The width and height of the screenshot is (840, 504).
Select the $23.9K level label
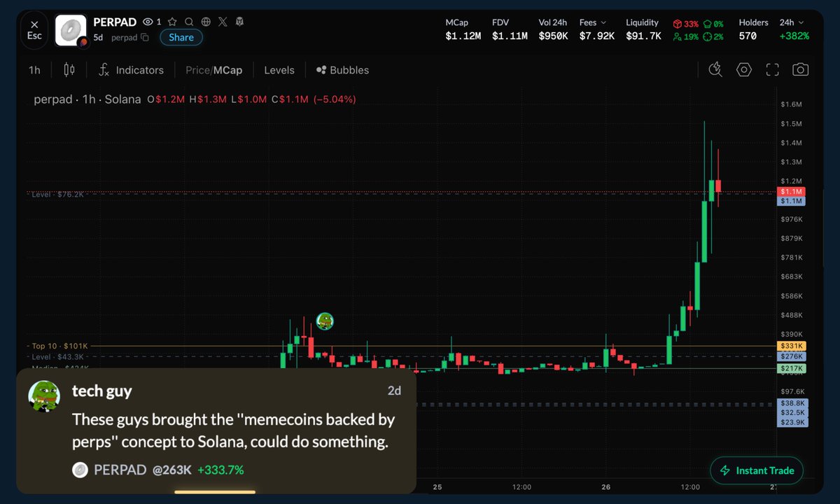792,422
